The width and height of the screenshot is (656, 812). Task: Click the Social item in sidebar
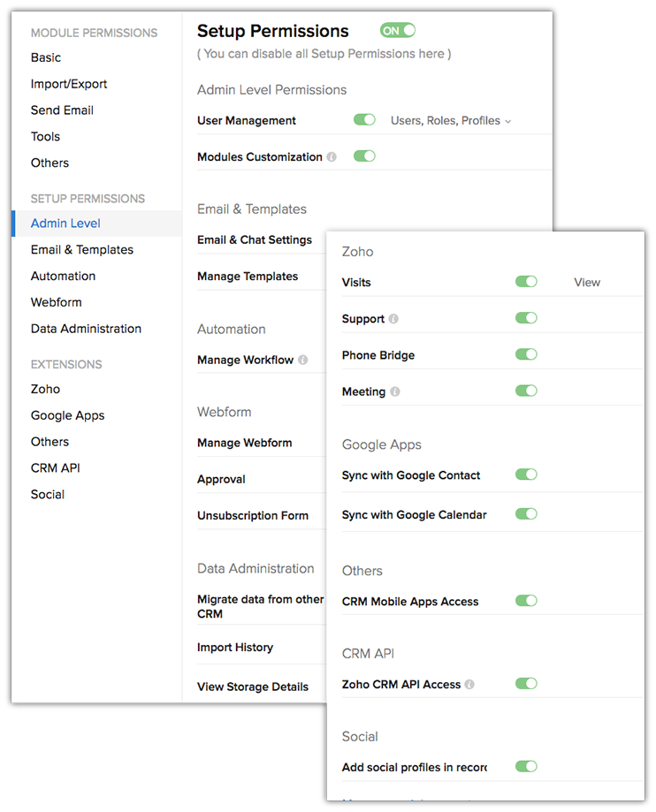48,495
